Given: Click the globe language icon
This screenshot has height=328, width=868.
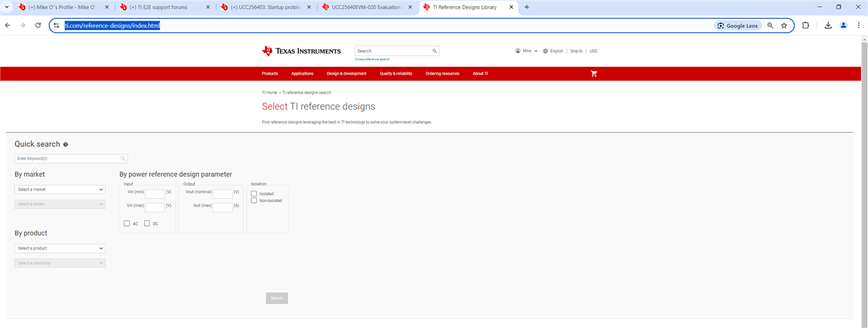Looking at the screenshot, I should click(x=545, y=51).
